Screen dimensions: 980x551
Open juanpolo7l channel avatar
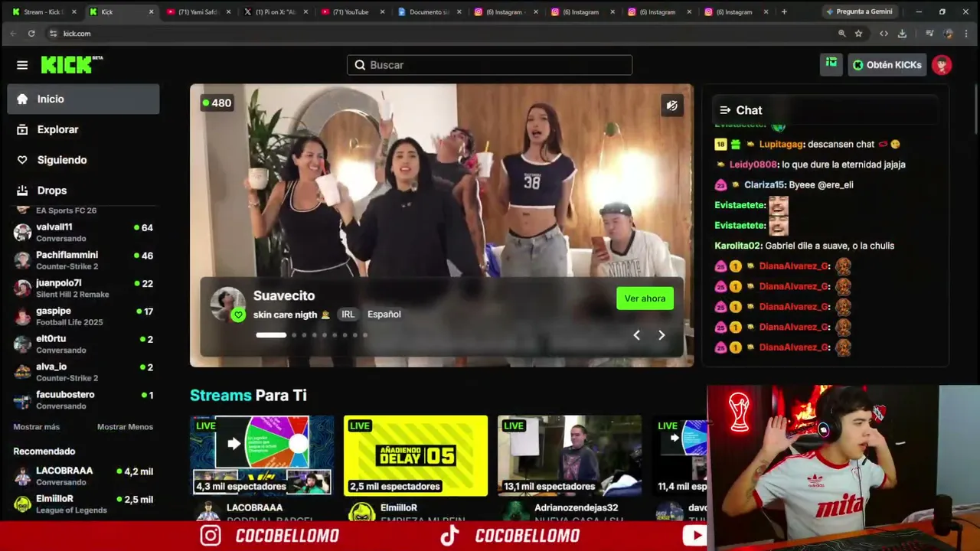point(23,288)
